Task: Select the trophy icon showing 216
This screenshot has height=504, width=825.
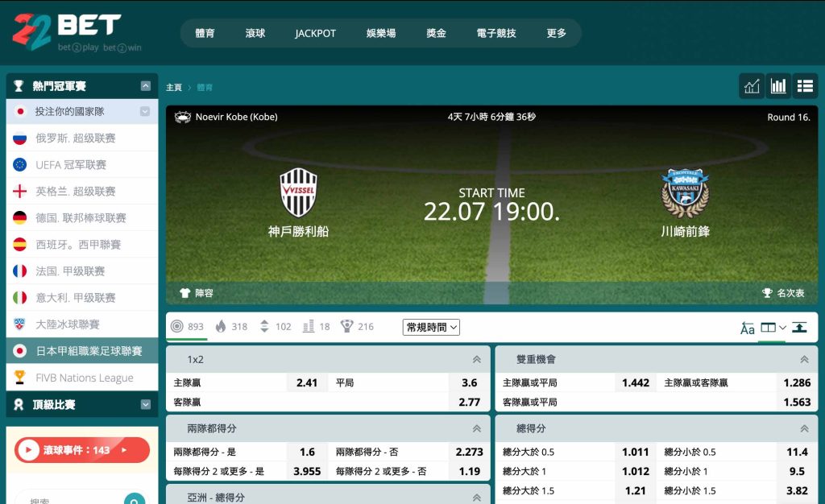Action: tap(346, 326)
